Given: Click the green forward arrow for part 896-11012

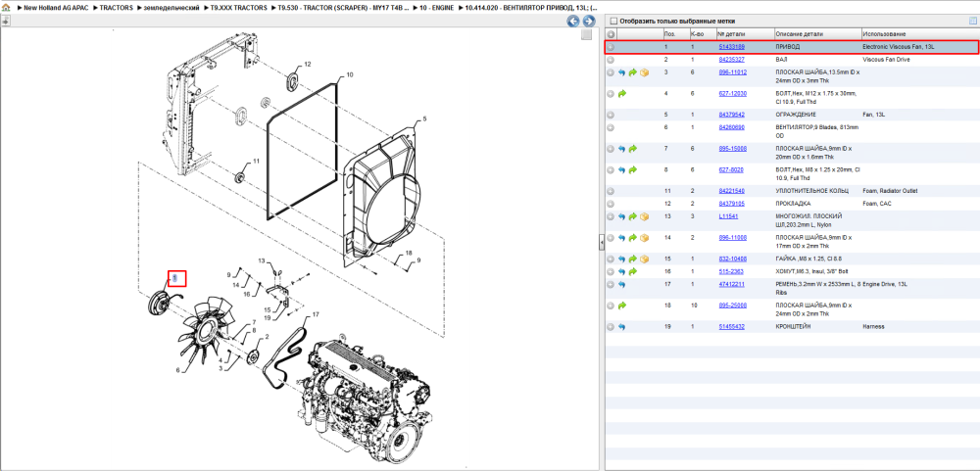Looking at the screenshot, I should (632, 72).
